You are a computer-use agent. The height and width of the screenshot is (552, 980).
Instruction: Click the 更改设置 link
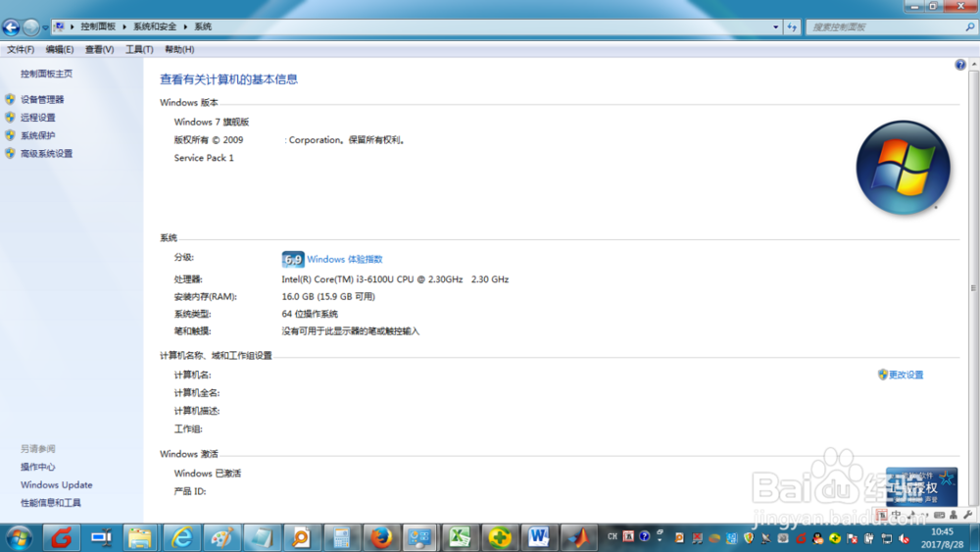(x=906, y=376)
